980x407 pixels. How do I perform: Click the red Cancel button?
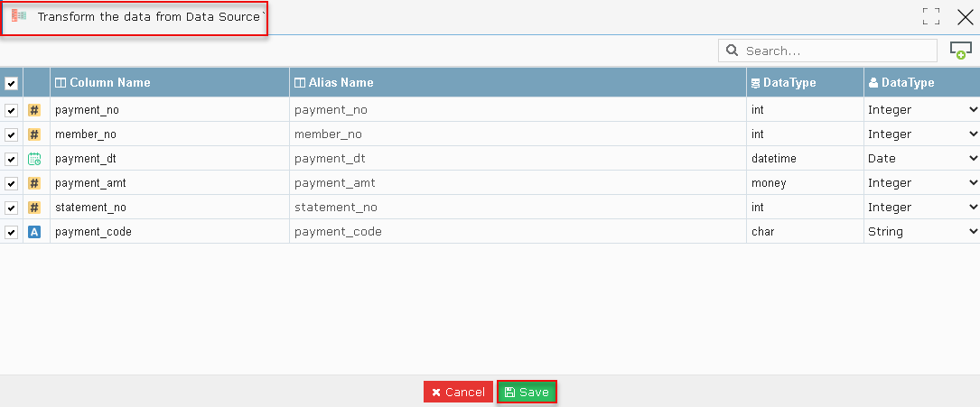(458, 392)
